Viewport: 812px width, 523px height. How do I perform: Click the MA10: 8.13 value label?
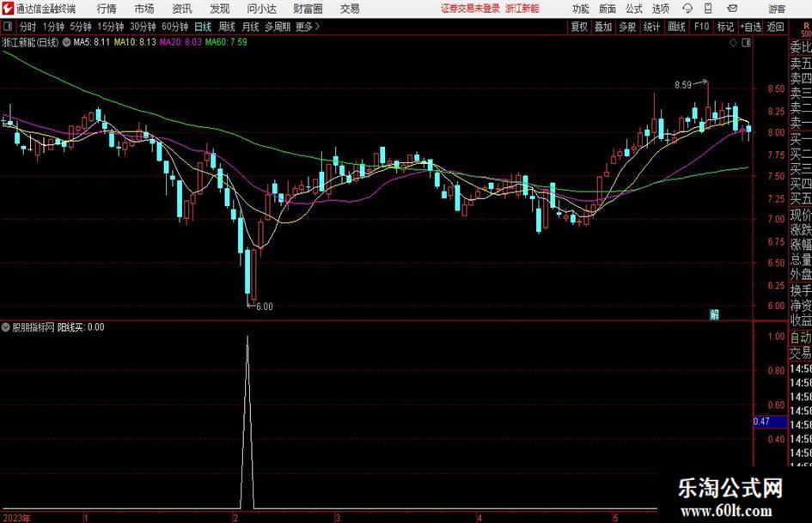[135, 42]
